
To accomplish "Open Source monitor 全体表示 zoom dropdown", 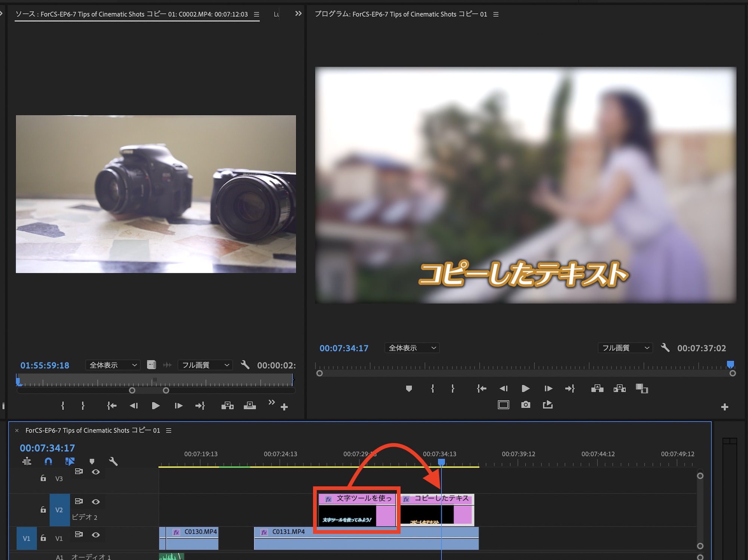I will pyautogui.click(x=113, y=365).
